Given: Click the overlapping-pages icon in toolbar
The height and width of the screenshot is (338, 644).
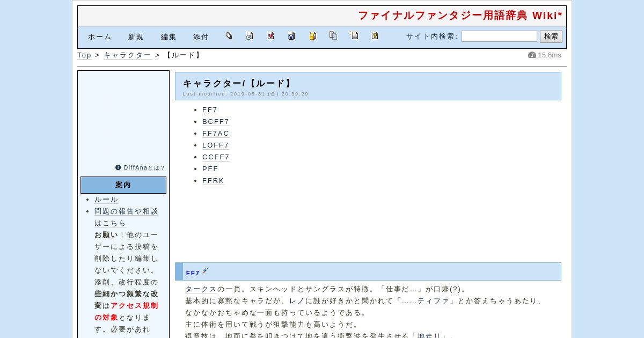Looking at the screenshot, I should 229,36.
